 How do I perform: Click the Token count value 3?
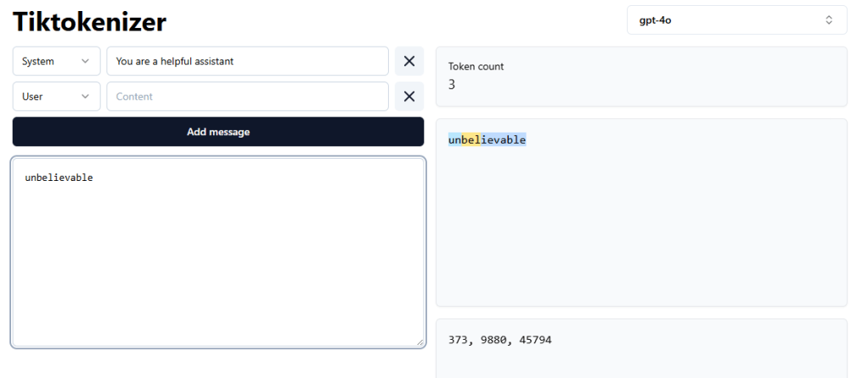(x=452, y=84)
